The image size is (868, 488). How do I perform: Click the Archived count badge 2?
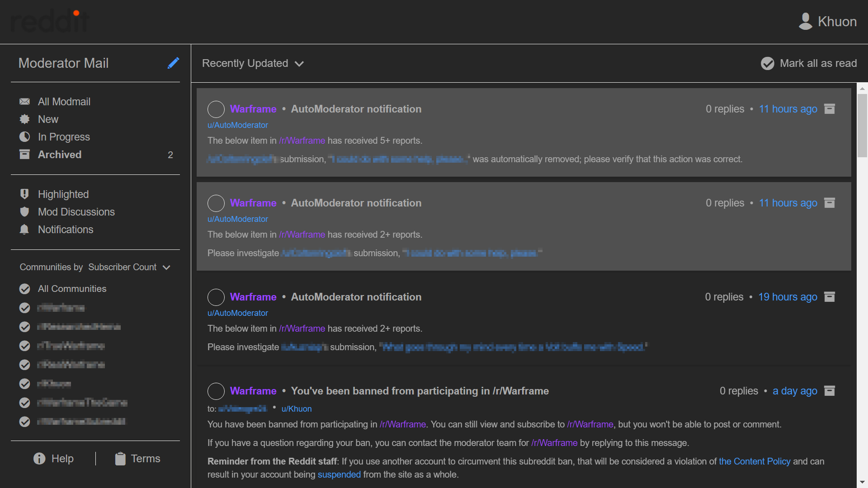(170, 155)
